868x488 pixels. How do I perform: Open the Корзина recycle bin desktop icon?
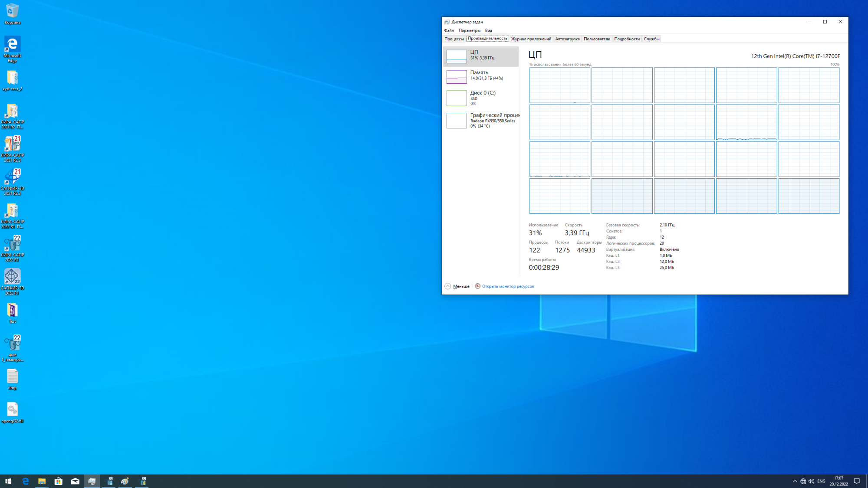pos(12,13)
